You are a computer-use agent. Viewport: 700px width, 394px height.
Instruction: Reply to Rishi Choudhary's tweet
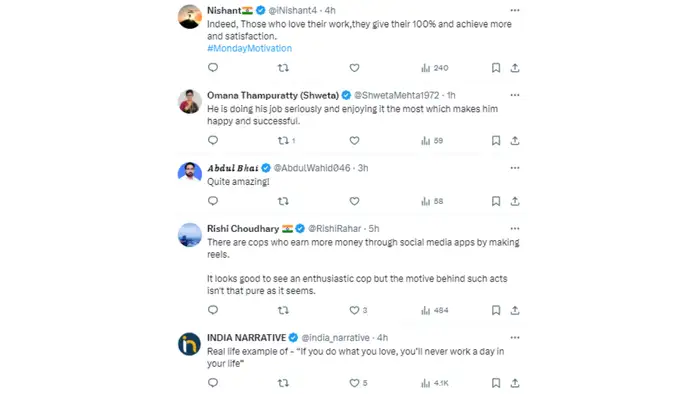pyautogui.click(x=213, y=310)
